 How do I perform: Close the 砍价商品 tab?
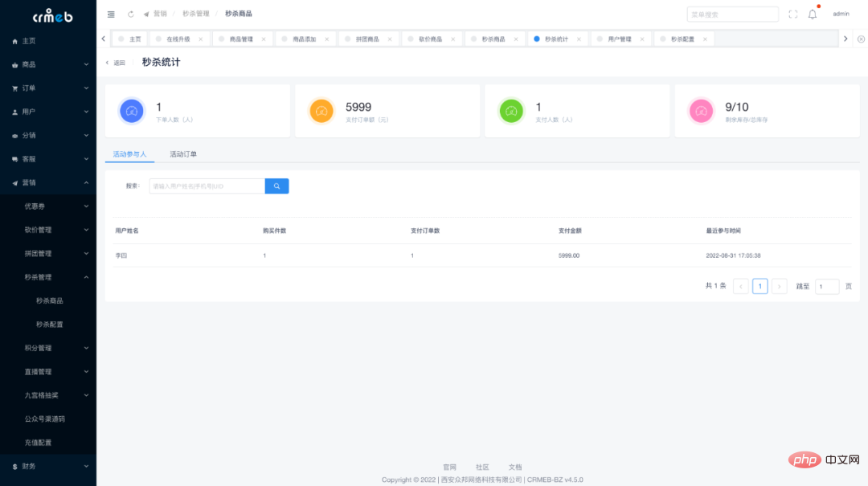(x=452, y=39)
